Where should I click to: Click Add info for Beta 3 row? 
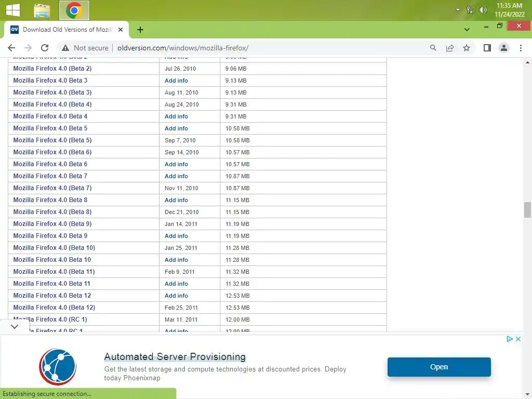176,81
